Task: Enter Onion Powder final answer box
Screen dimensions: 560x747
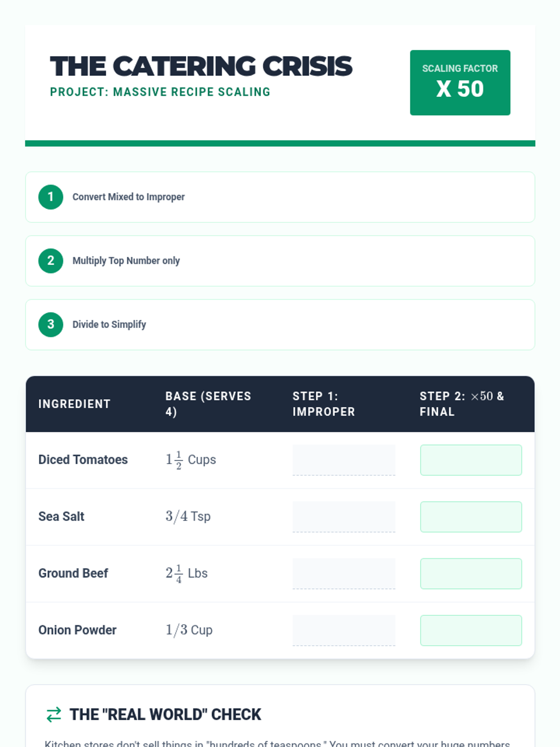Action: (x=471, y=630)
